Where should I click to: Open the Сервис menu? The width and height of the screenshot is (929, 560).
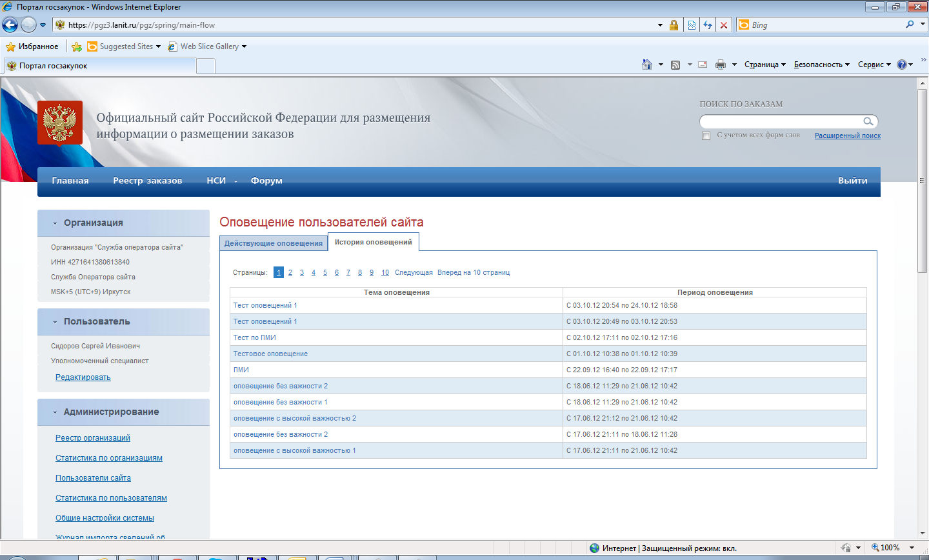coord(874,65)
